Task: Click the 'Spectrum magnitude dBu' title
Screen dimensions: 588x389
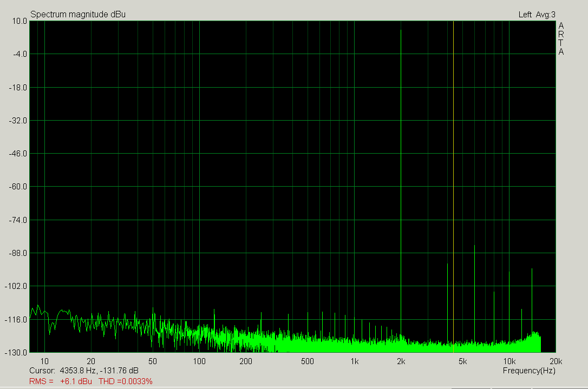Action: pyautogui.click(x=78, y=14)
